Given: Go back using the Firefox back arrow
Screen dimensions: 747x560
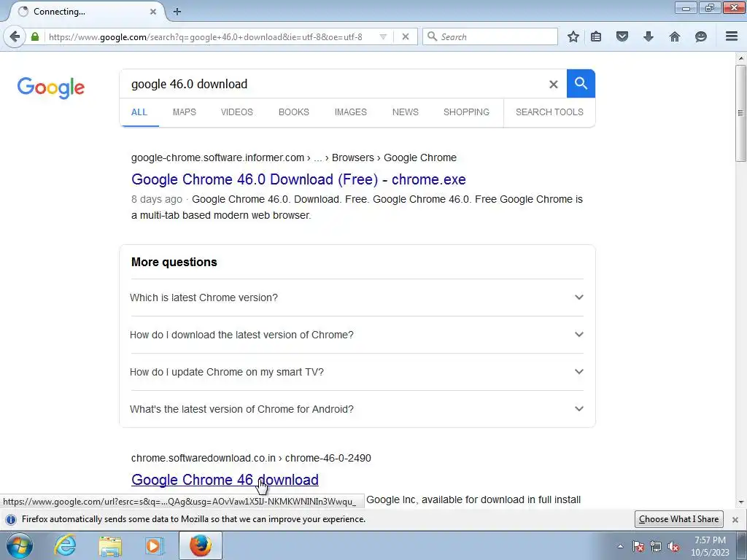Looking at the screenshot, I should coord(15,36).
